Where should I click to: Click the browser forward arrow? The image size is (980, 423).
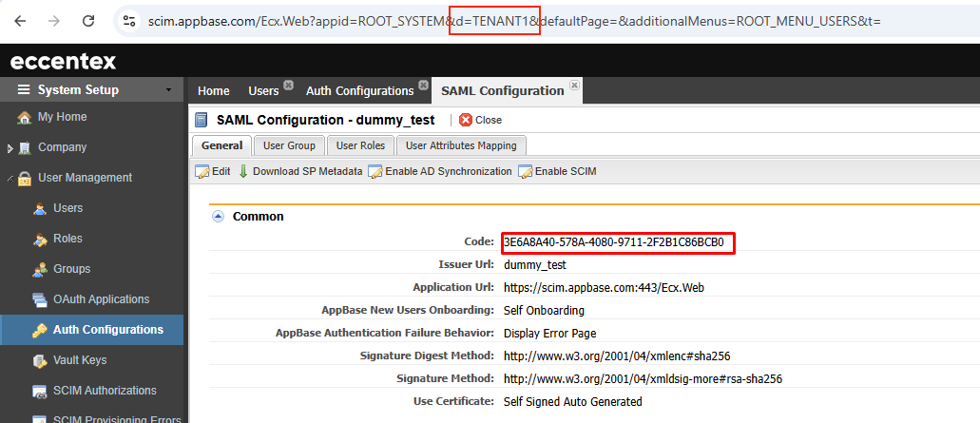54,21
